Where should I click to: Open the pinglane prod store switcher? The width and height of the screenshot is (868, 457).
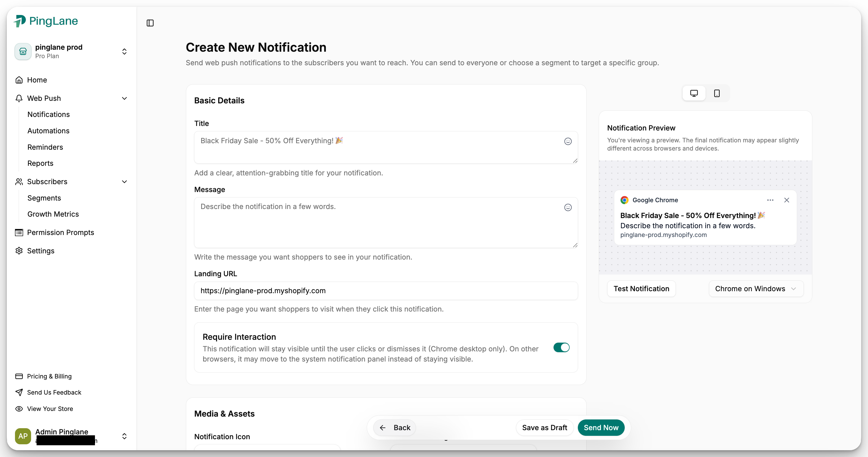coord(124,51)
